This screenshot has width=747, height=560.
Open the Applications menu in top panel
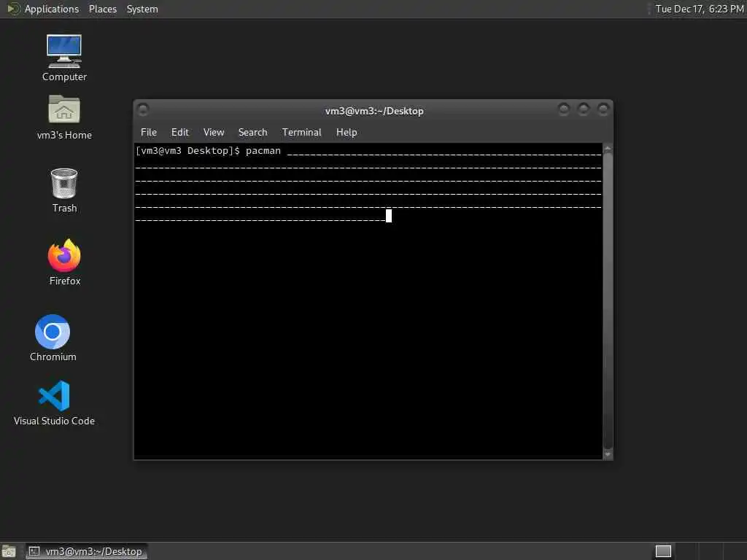[x=52, y=9]
